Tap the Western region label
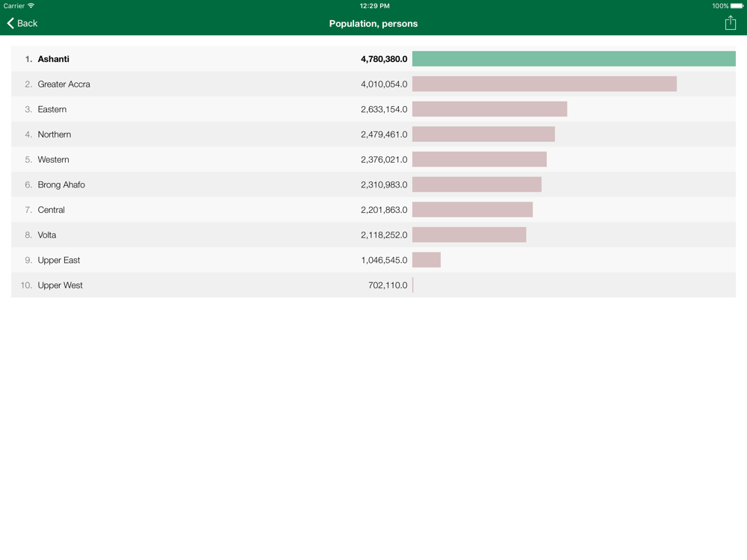Image resolution: width=747 pixels, height=560 pixels. [53, 160]
